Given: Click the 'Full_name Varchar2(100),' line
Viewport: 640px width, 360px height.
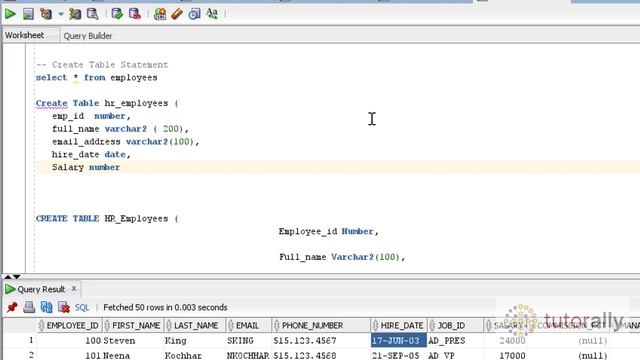Looking at the screenshot, I should click(342, 257).
